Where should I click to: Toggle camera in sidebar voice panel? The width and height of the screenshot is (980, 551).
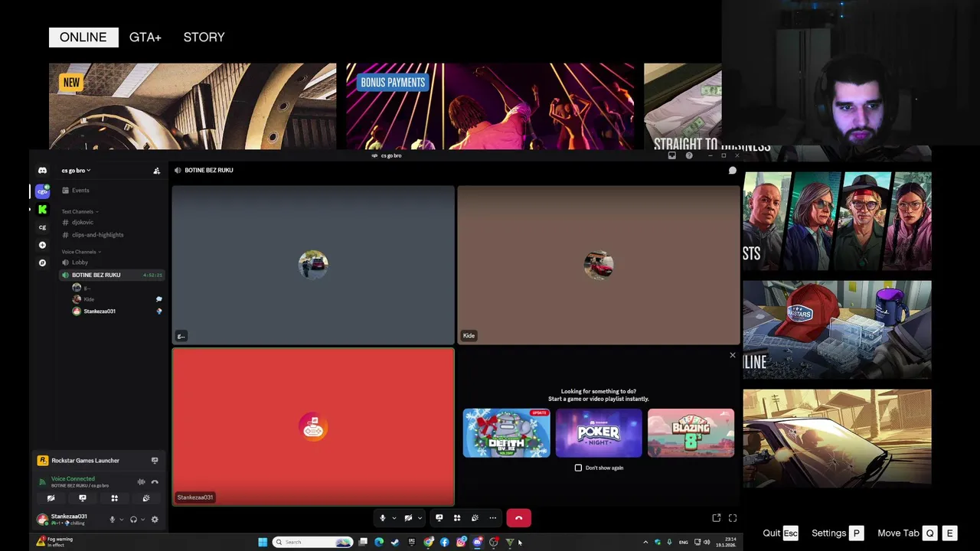click(x=51, y=498)
